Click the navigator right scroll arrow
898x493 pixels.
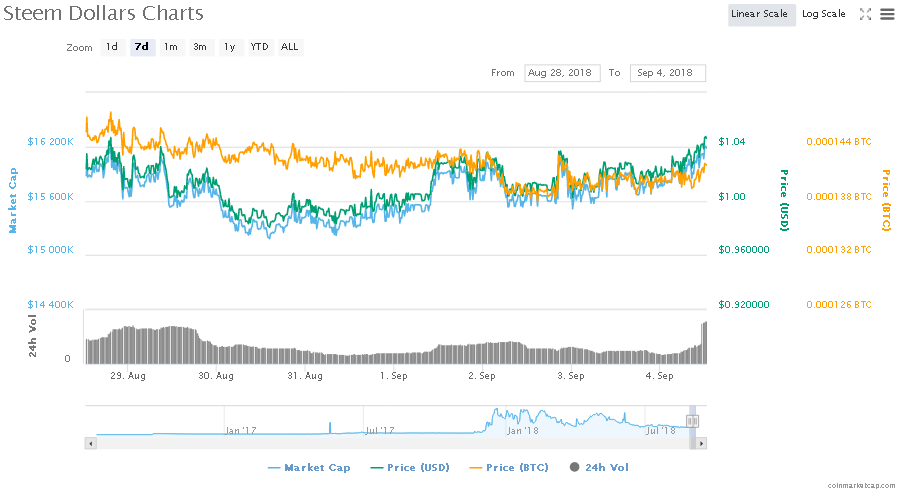[702, 443]
